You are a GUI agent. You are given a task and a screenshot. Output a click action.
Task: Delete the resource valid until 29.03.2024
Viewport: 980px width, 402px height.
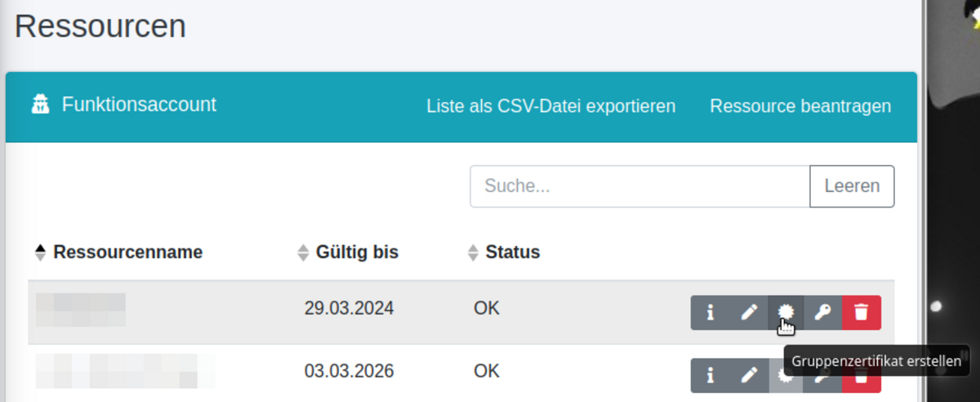[x=862, y=312]
